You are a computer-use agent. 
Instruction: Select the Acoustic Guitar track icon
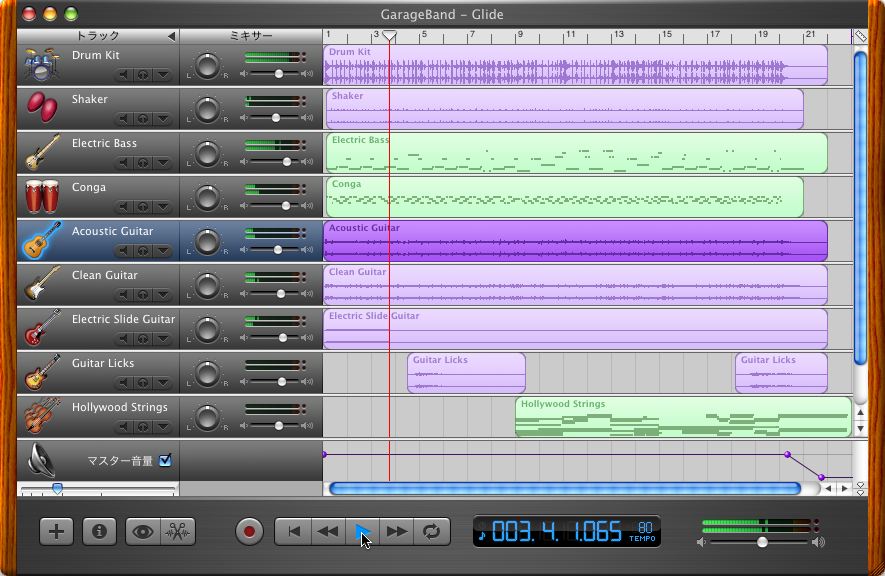pos(42,240)
